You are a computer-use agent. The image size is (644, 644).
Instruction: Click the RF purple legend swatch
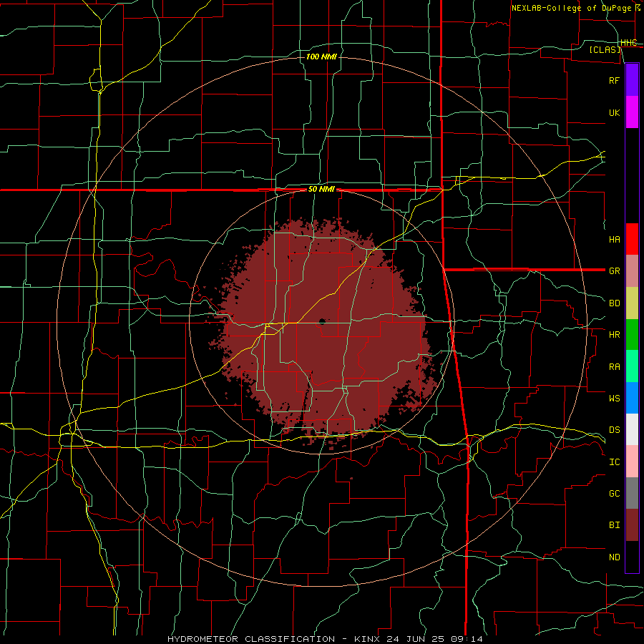coord(632,80)
